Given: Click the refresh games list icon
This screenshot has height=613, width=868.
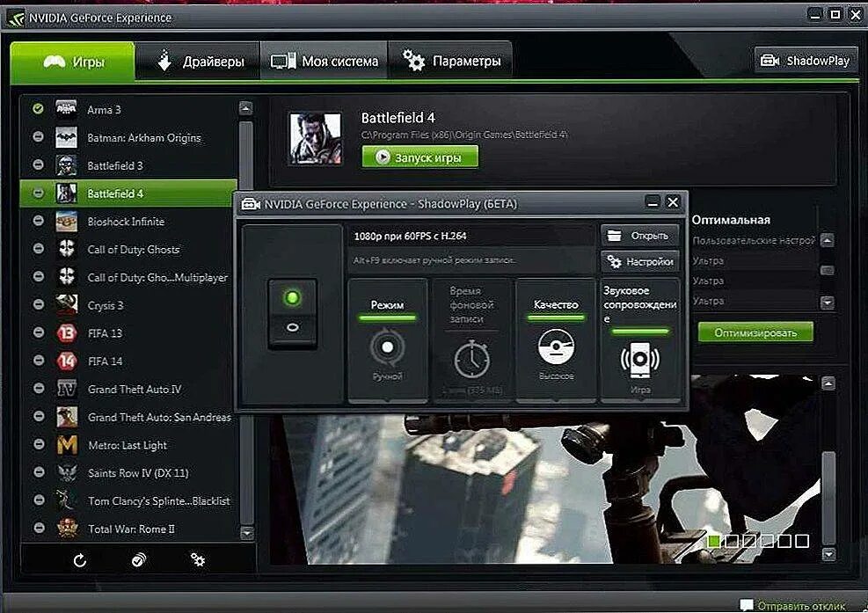Looking at the screenshot, I should tap(80, 560).
